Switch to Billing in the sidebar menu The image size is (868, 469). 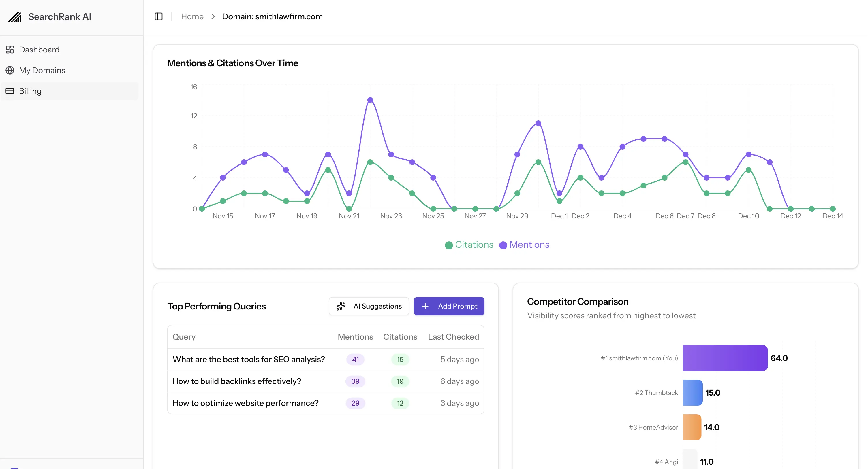pos(30,91)
